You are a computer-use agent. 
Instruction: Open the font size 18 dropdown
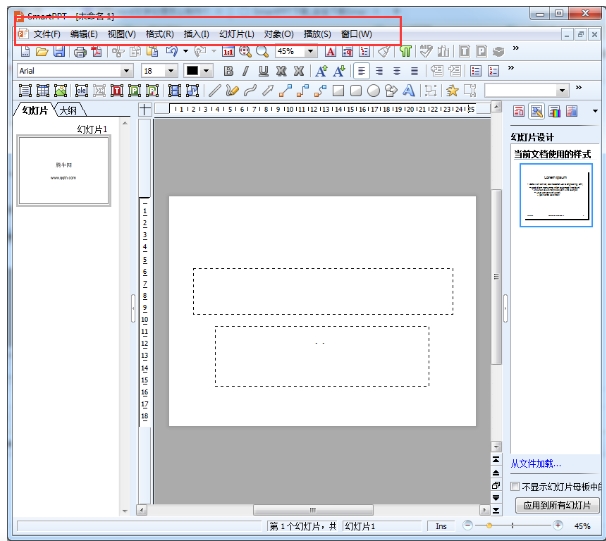point(170,71)
